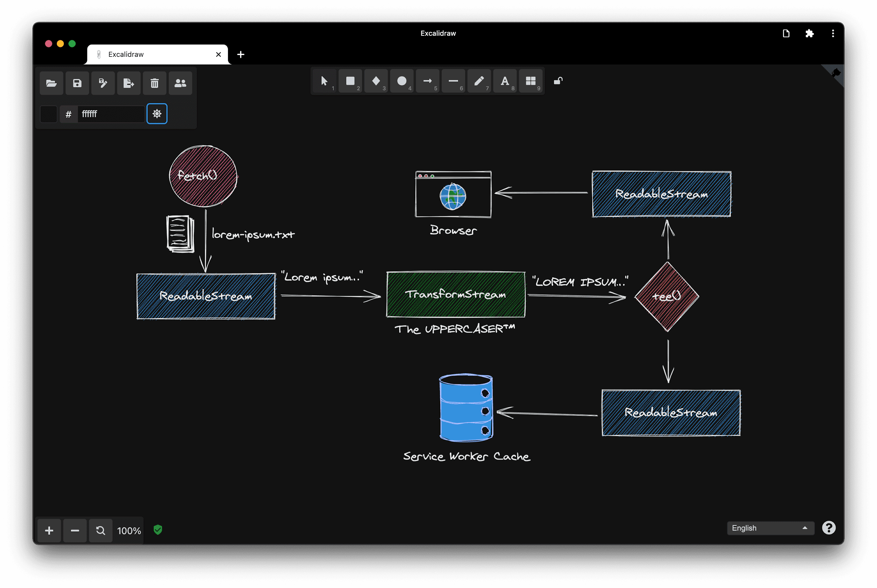Viewport: 877px width, 588px height.
Task: Select the ellipse/circle tool
Action: (x=400, y=80)
